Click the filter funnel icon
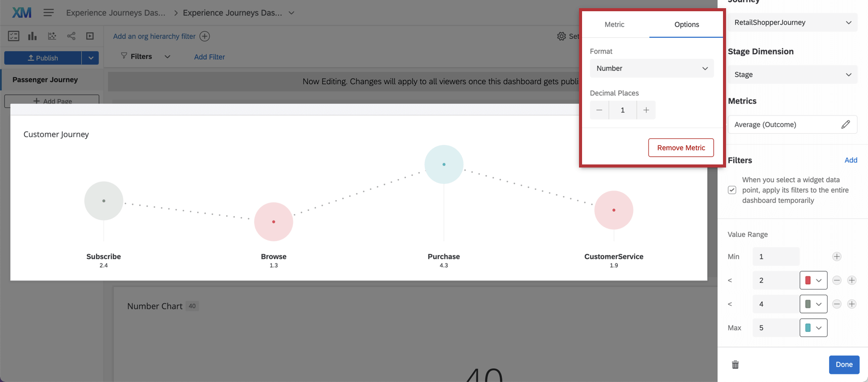This screenshot has width=868, height=382. (124, 56)
